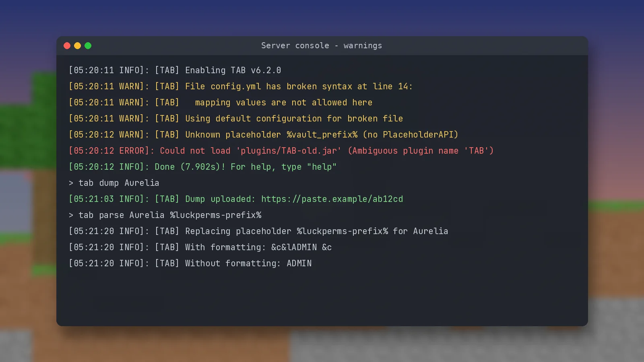Click the red ERROR 'Could not load' line
The image size is (644, 362).
click(x=281, y=151)
